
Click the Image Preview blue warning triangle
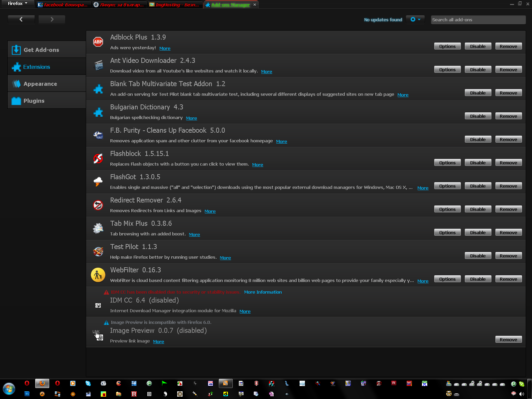(x=106, y=323)
